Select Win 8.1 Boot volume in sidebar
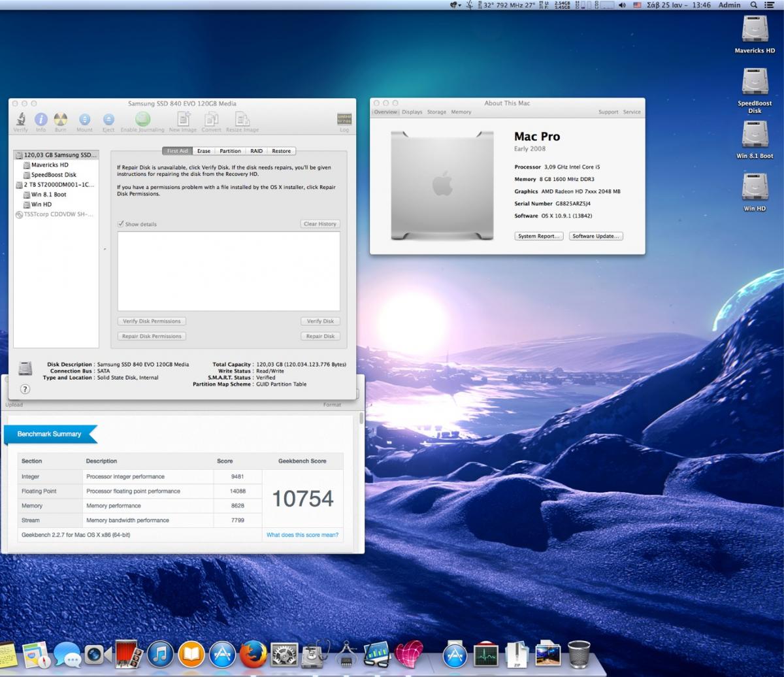Image resolution: width=784 pixels, height=677 pixels. tap(56, 194)
